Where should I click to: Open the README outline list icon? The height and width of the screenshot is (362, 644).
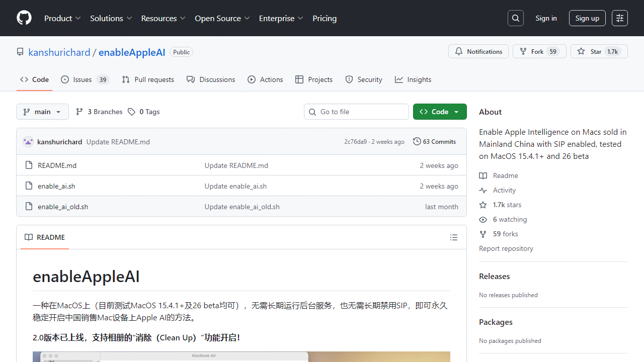[454, 237]
